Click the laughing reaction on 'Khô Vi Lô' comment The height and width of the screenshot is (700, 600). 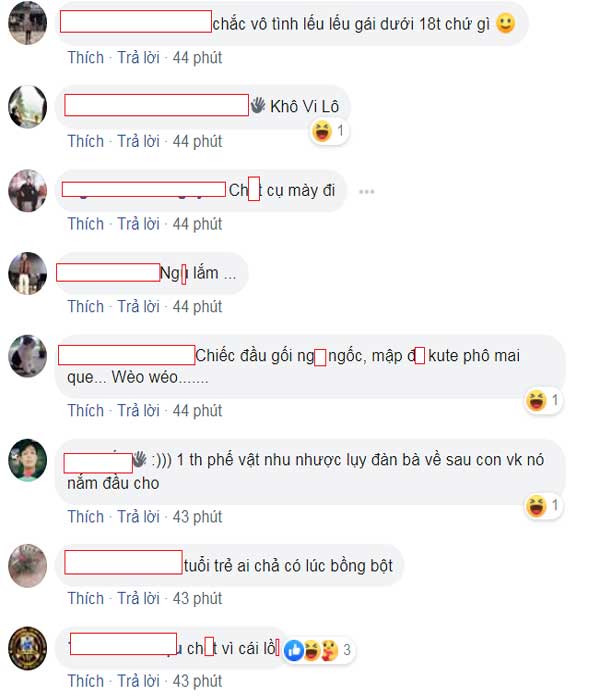[x=322, y=131]
